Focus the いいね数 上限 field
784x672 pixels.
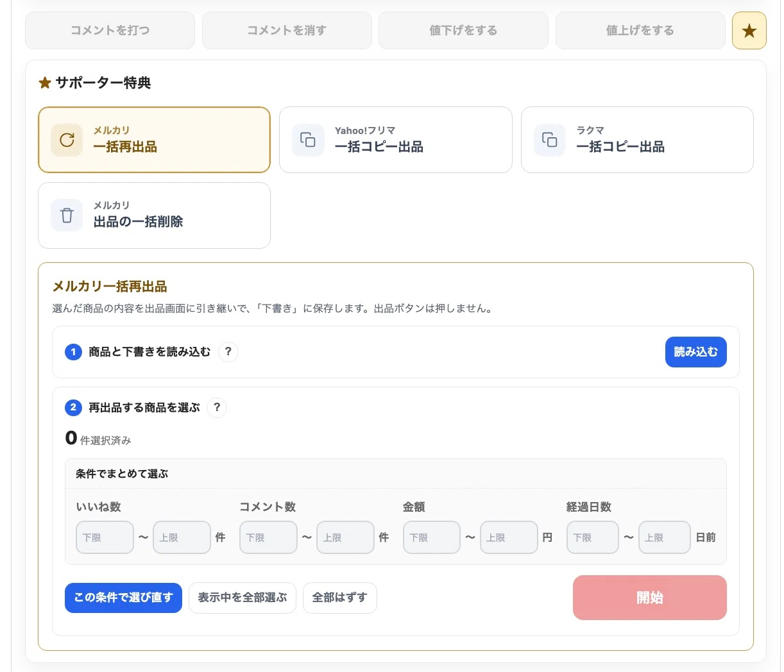click(182, 537)
